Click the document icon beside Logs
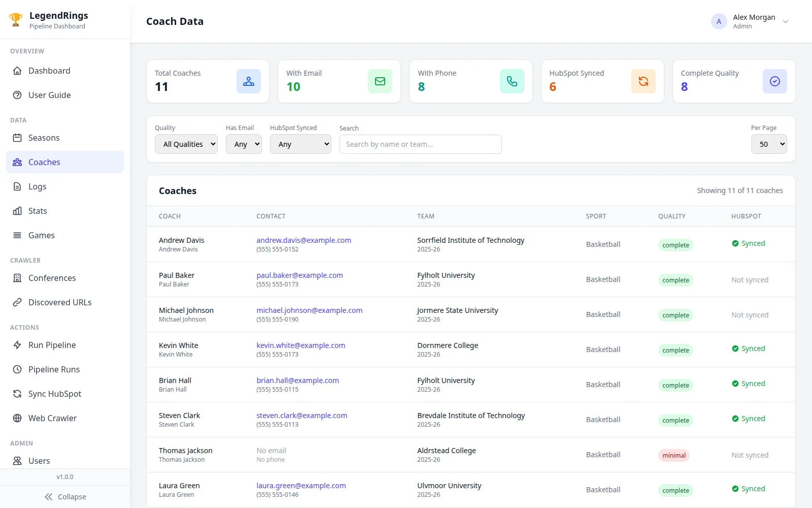 (17, 186)
